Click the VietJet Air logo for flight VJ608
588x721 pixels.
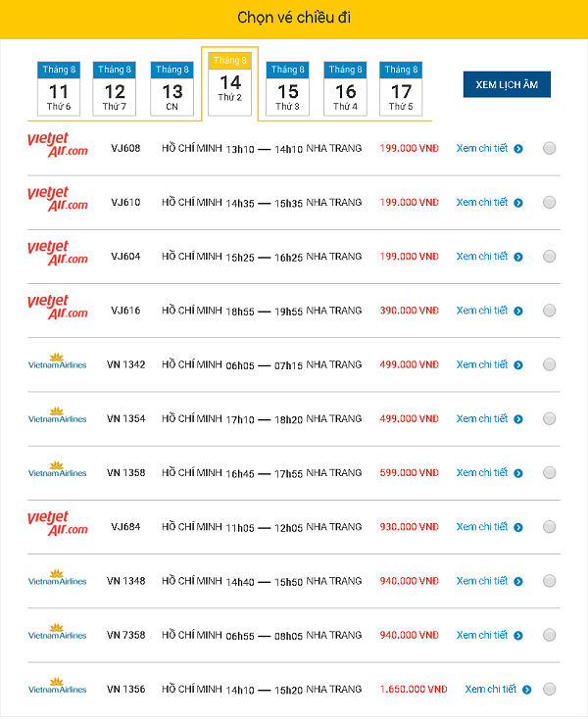pyautogui.click(x=58, y=145)
